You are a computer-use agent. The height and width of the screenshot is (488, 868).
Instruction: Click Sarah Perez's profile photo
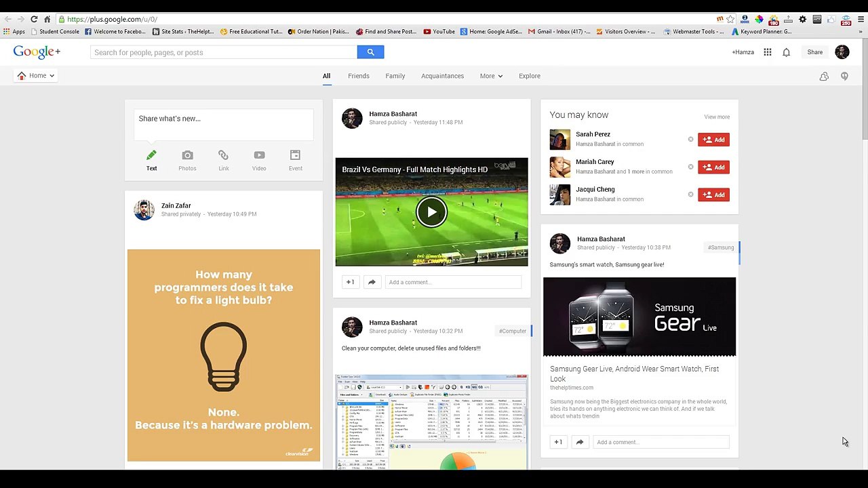click(560, 140)
